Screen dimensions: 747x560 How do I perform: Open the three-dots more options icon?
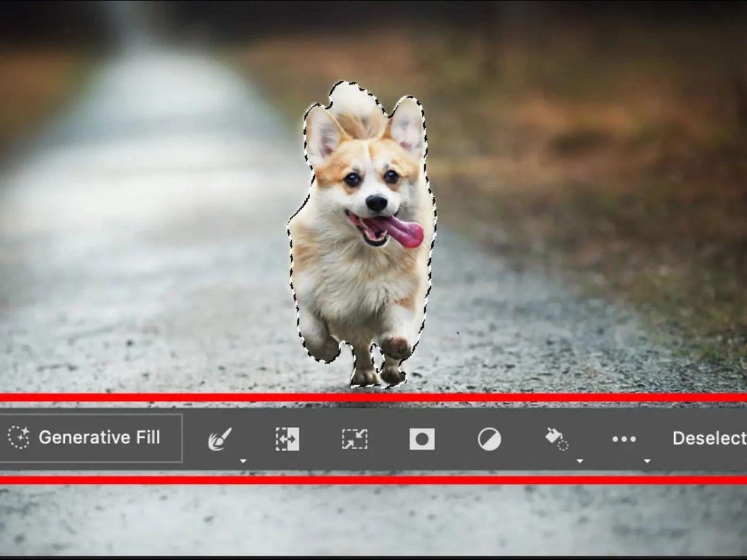(624, 439)
